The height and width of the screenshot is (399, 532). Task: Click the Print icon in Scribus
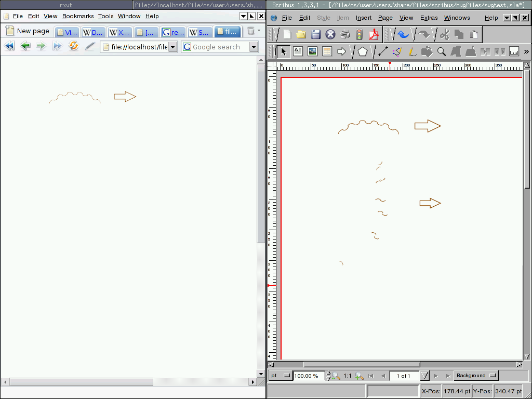coord(345,35)
